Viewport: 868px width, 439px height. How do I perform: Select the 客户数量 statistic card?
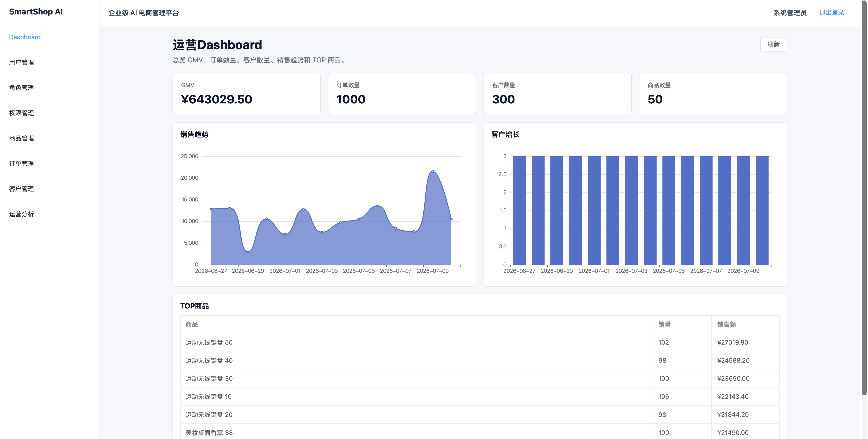point(557,93)
